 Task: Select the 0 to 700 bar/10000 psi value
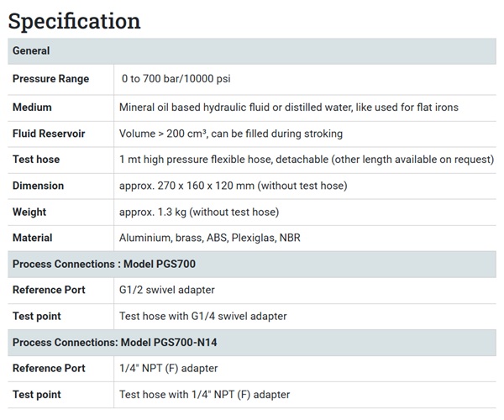pyautogui.click(x=176, y=79)
